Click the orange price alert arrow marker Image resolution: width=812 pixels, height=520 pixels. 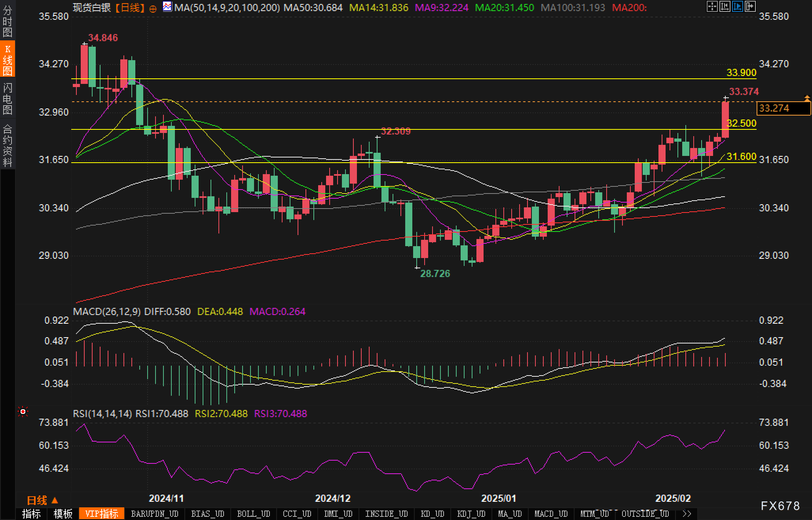tap(807, 98)
